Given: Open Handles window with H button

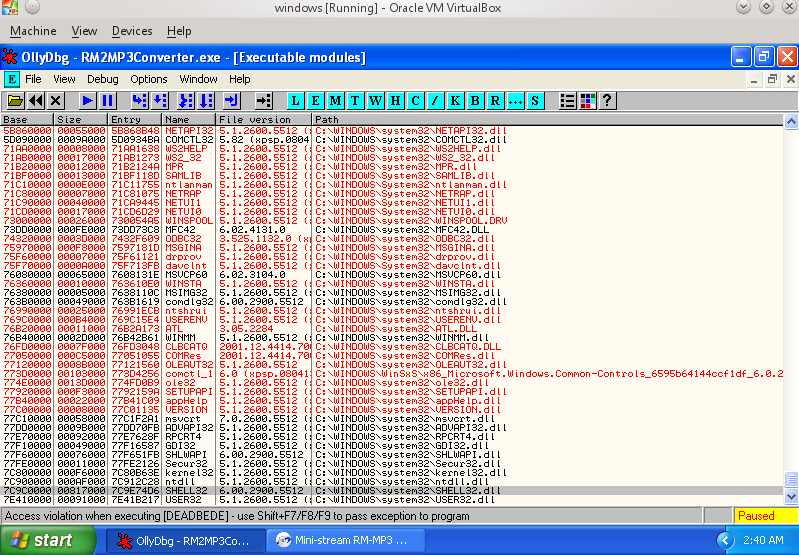Looking at the screenshot, I should [395, 101].
